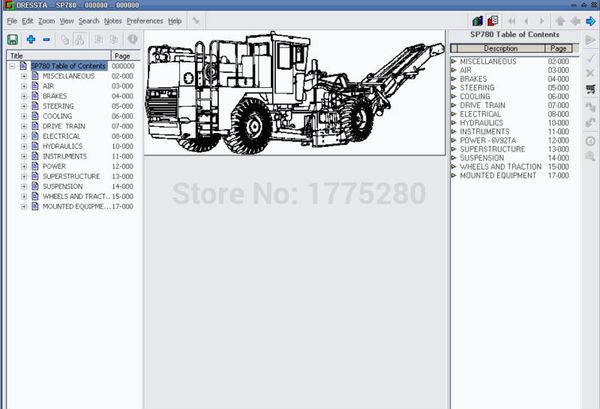The width and height of the screenshot is (600, 409).
Task: Select SUSPENSION in the left tree
Action: (x=62, y=186)
